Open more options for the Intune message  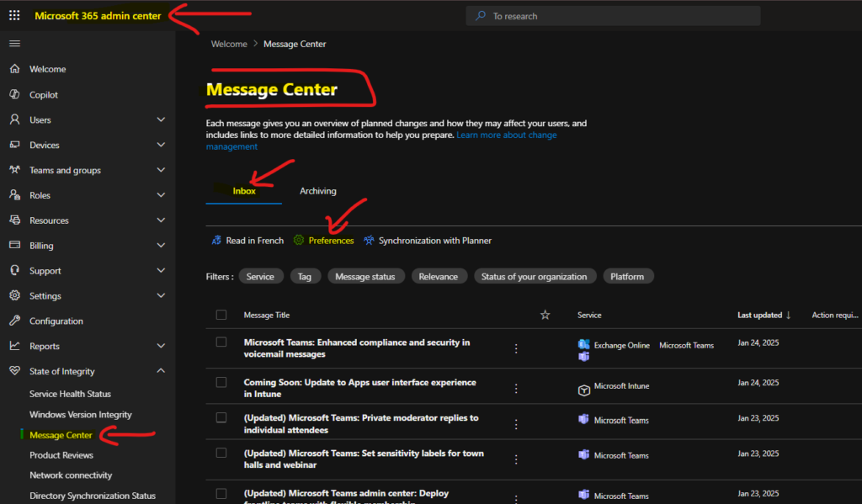(516, 388)
